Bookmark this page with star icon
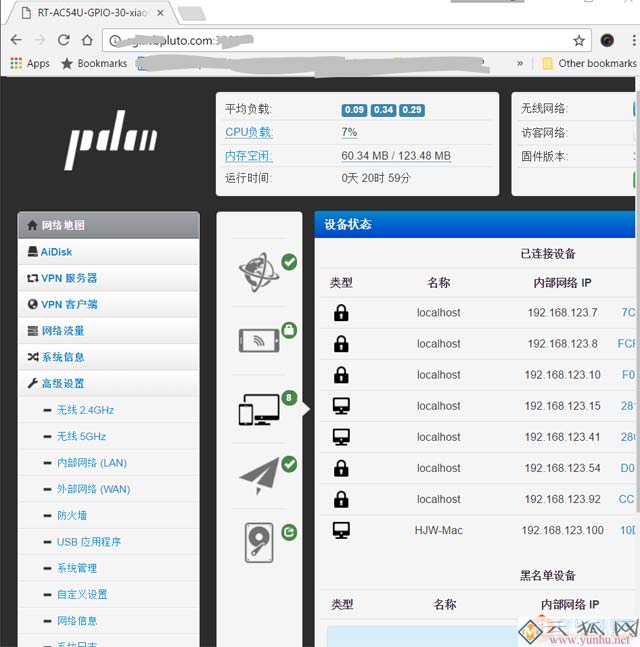The height and width of the screenshot is (647, 640). [x=579, y=40]
